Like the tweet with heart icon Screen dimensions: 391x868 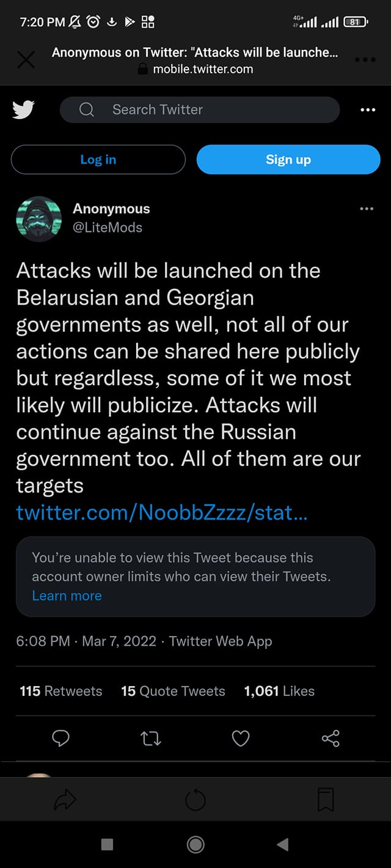[241, 739]
